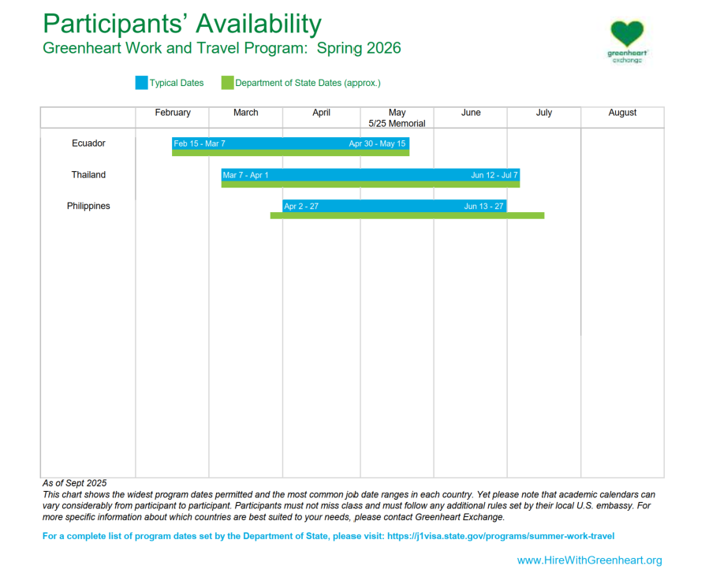Select the April column header
Image resolution: width=705 pixels, height=588 pixels.
(x=321, y=113)
